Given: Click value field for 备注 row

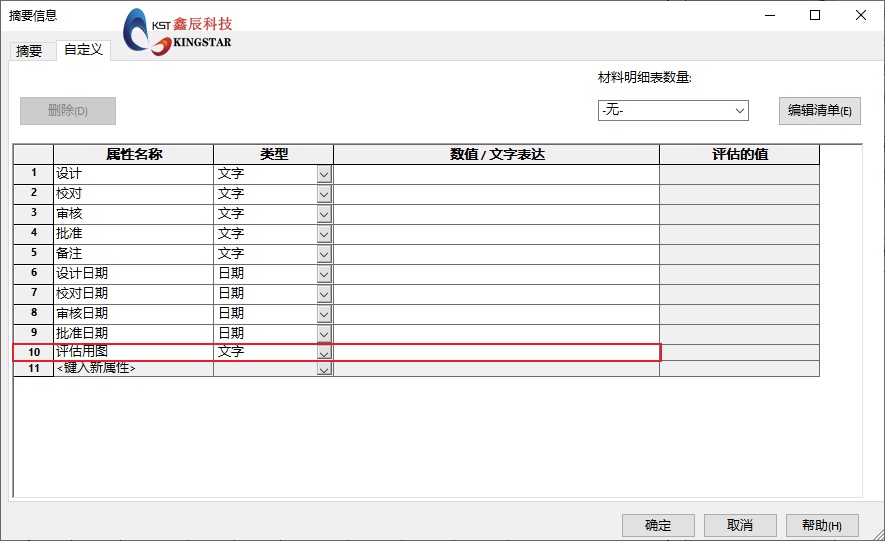Looking at the screenshot, I should [496, 254].
